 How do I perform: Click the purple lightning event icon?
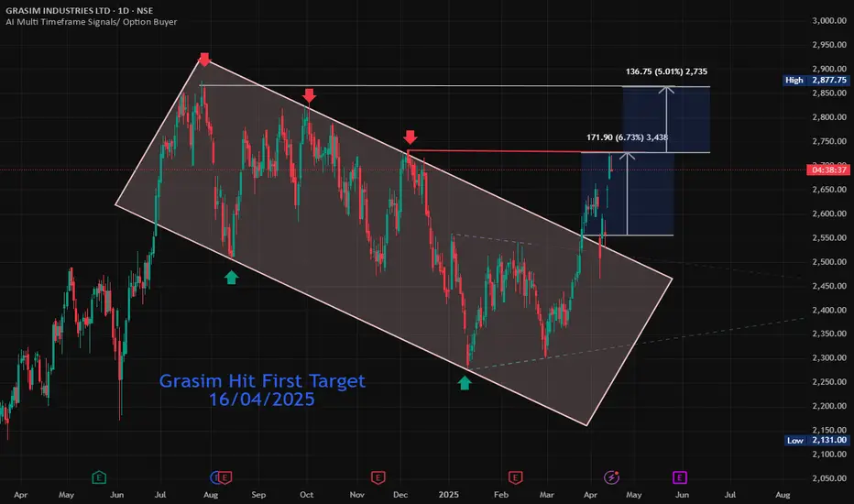611,477
